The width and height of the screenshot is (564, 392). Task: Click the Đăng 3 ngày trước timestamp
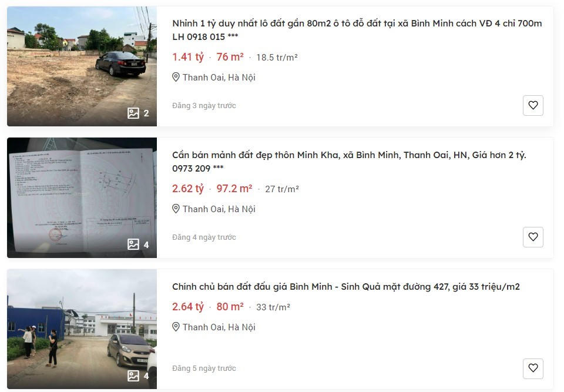click(204, 105)
